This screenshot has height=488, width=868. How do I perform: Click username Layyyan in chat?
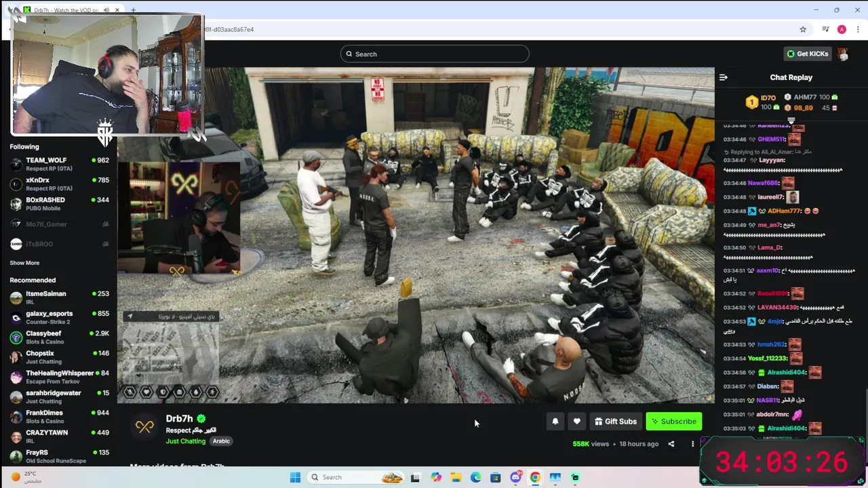click(x=772, y=160)
